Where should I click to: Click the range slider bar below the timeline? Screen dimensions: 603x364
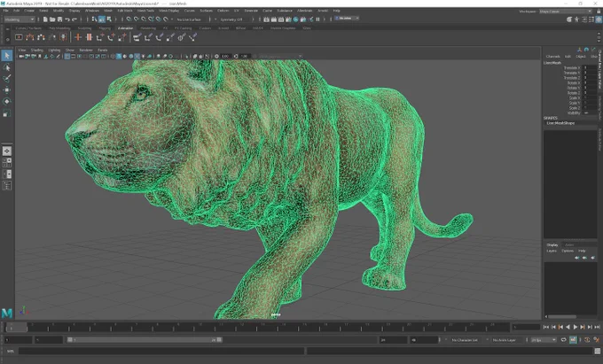pyautogui.click(x=145, y=340)
